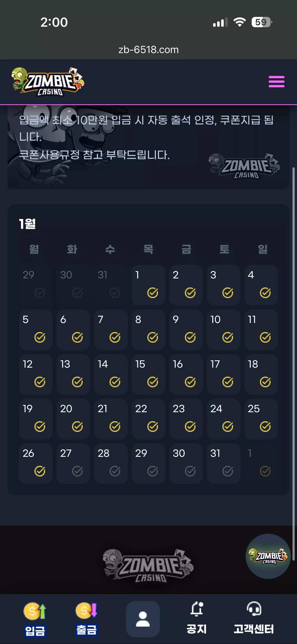Tap the zb-6518.com address bar
The height and width of the screenshot is (644, 297).
pyautogui.click(x=148, y=50)
